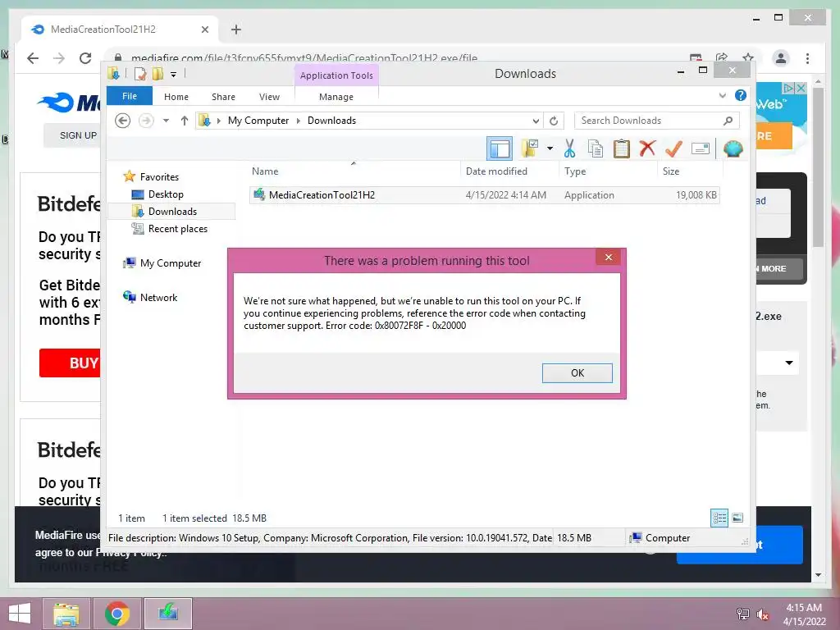
Task: Select Desktop in navigation pane
Action: tap(166, 194)
